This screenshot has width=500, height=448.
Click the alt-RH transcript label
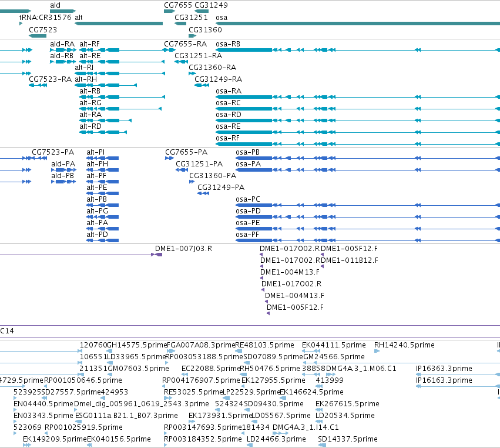(x=86, y=79)
